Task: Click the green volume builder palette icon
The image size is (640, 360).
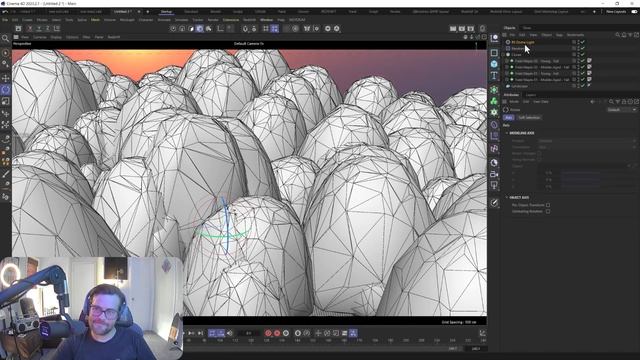Action: (494, 101)
